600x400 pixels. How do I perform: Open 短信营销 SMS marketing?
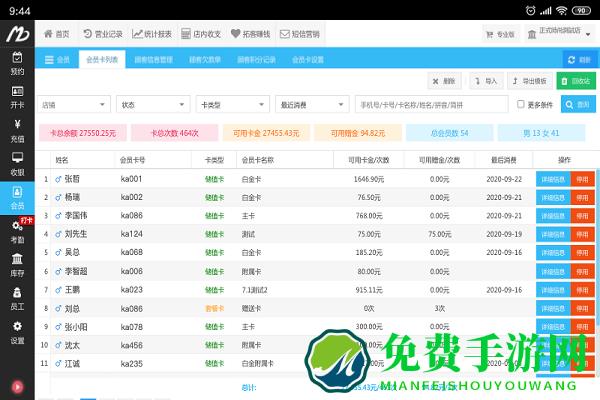coord(300,34)
